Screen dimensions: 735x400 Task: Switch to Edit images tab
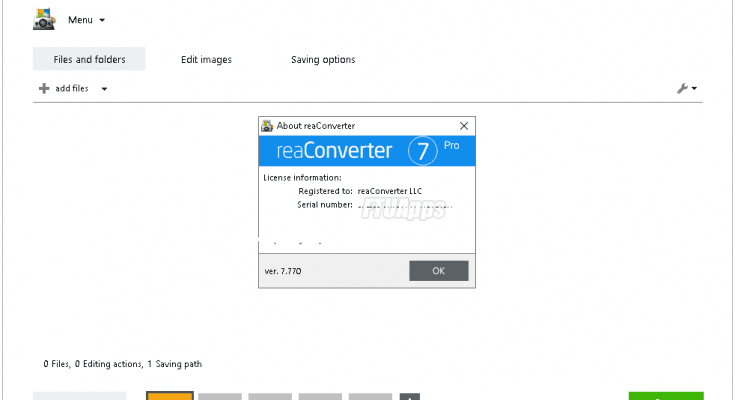click(206, 60)
